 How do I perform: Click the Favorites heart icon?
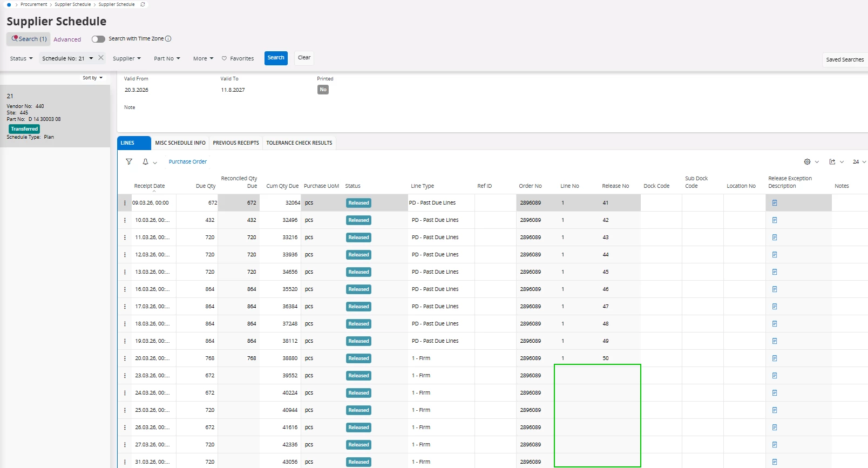tap(225, 58)
